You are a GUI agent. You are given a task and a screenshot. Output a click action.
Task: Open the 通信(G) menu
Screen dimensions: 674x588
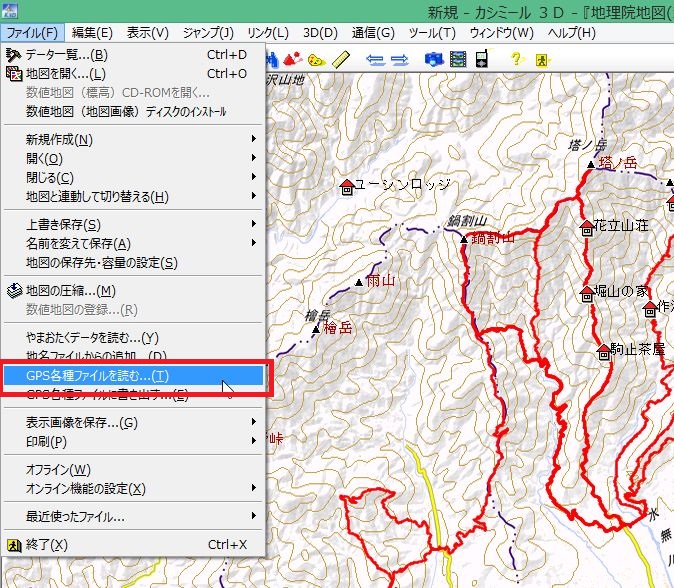tap(373, 33)
